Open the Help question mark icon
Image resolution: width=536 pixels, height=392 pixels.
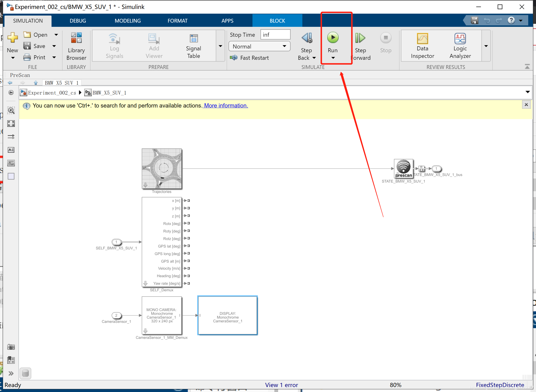pyautogui.click(x=511, y=20)
